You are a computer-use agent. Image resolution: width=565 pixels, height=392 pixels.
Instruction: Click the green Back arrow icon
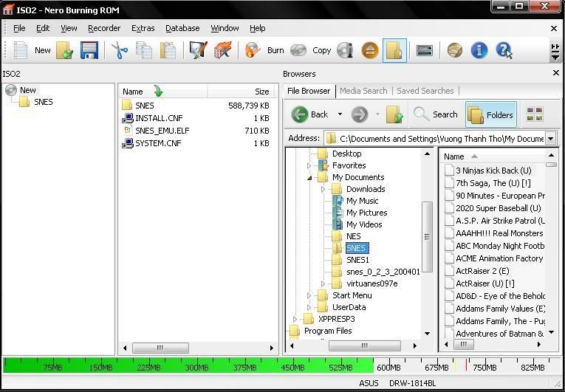tap(300, 114)
